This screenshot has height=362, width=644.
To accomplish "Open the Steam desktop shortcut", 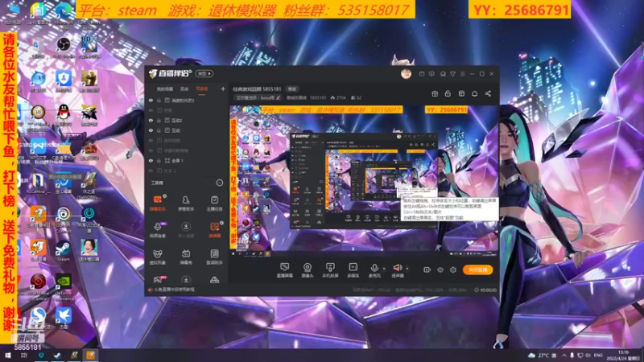I will (64, 250).
